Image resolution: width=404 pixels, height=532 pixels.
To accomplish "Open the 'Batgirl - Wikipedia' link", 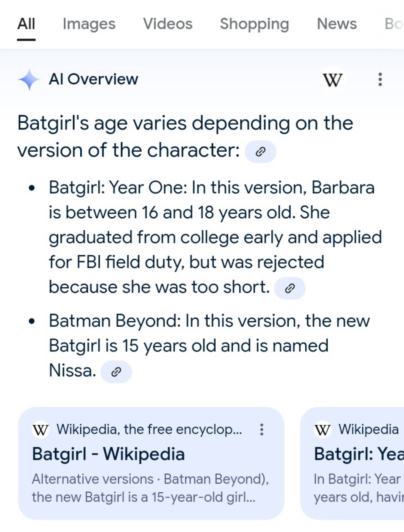I will [108, 454].
